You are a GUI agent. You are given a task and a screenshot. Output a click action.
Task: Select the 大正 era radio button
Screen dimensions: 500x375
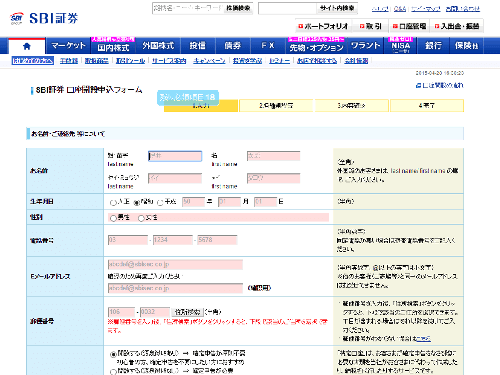(x=113, y=203)
